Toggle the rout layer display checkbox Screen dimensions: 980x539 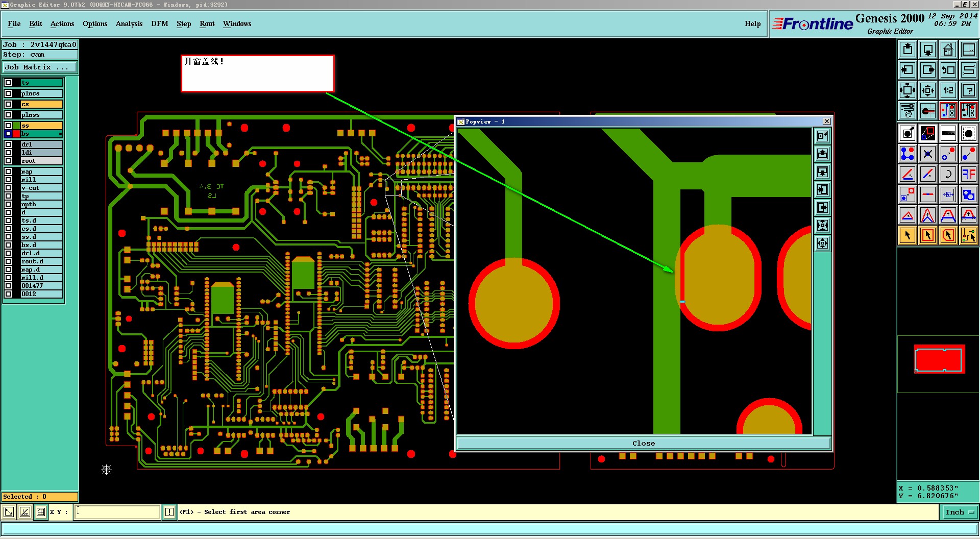8,161
